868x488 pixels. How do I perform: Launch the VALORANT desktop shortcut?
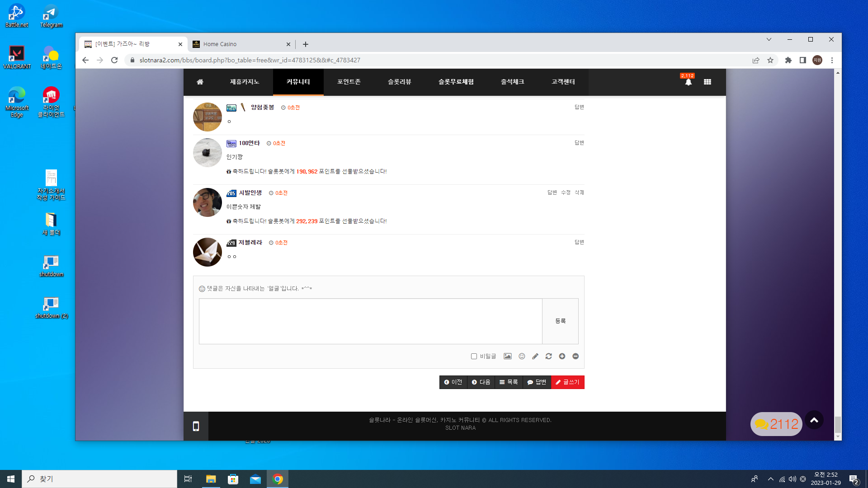point(17,57)
